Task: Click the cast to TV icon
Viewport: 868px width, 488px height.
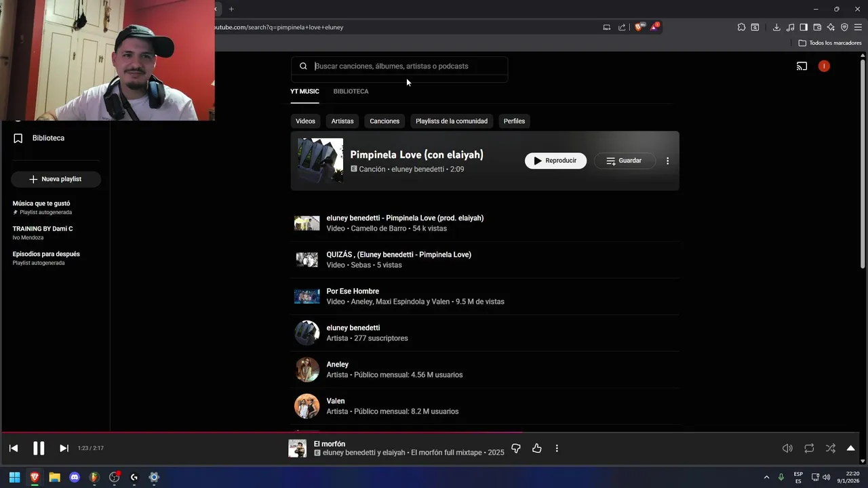Action: [x=802, y=66]
